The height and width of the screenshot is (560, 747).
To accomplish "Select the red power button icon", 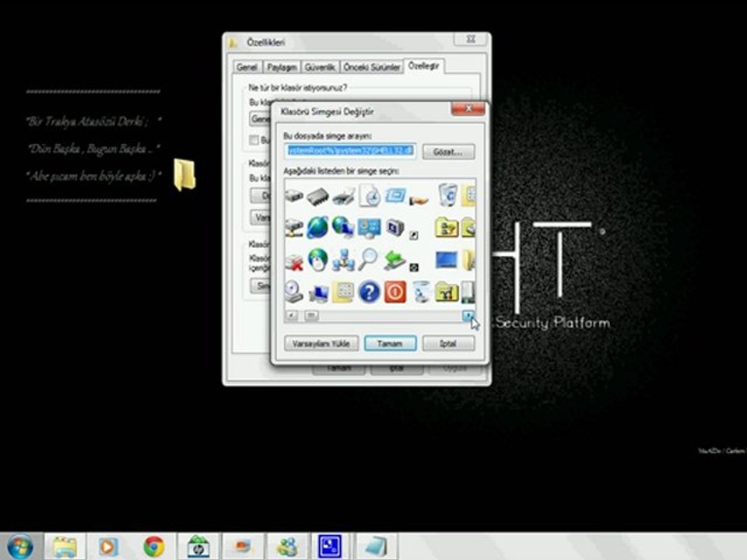I will tap(395, 292).
